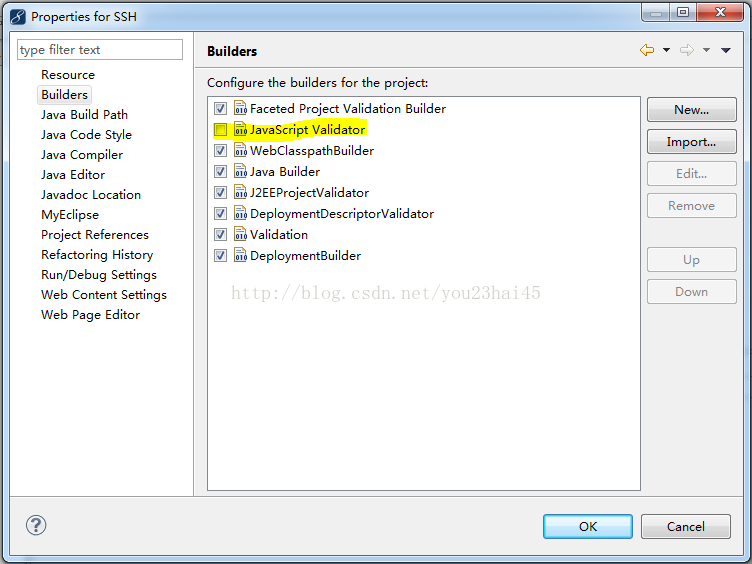Open the Web Page Editor page

coord(91,315)
